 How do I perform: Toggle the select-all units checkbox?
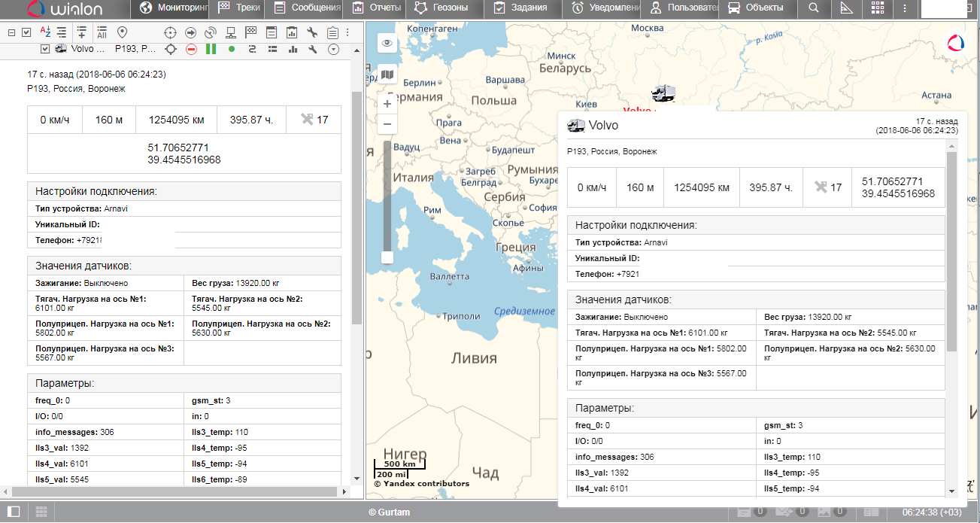pyautogui.click(x=26, y=32)
